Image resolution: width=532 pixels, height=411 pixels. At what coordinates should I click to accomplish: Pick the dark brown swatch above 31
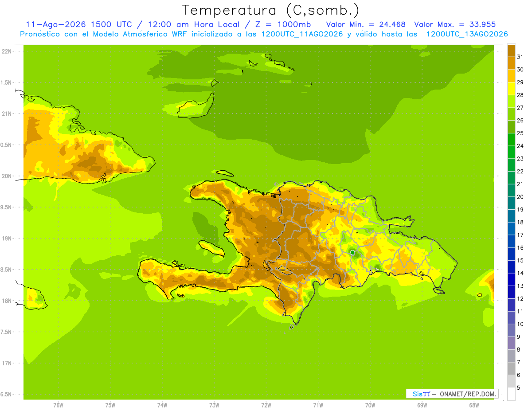[x=511, y=51]
